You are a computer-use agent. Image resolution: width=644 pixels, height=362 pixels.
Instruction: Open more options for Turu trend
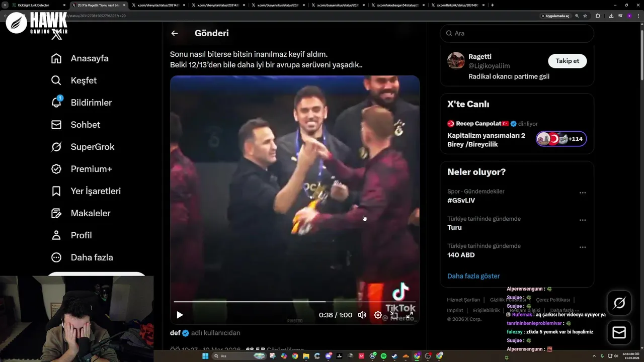click(x=583, y=220)
